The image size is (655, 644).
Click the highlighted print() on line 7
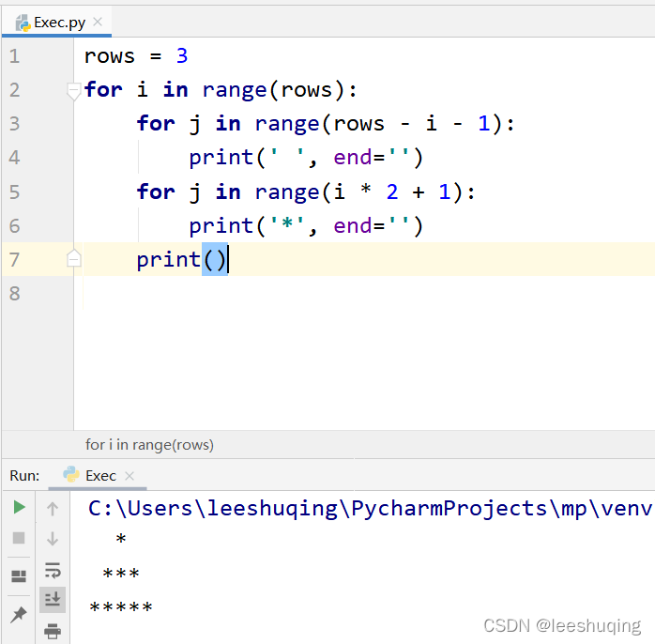point(182,259)
